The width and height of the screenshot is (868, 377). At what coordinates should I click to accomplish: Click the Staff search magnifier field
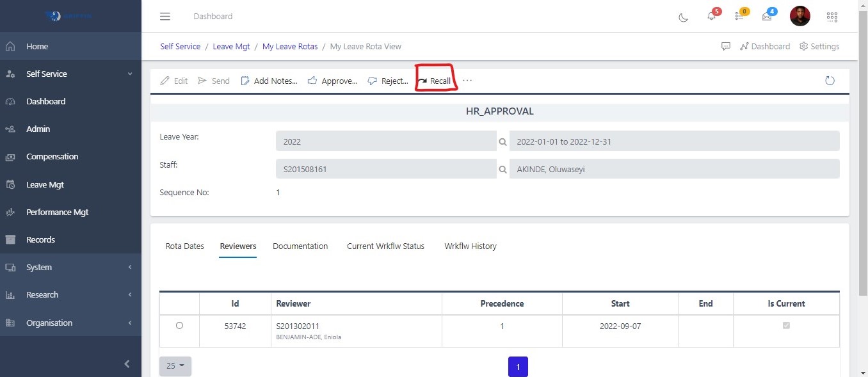(x=503, y=169)
